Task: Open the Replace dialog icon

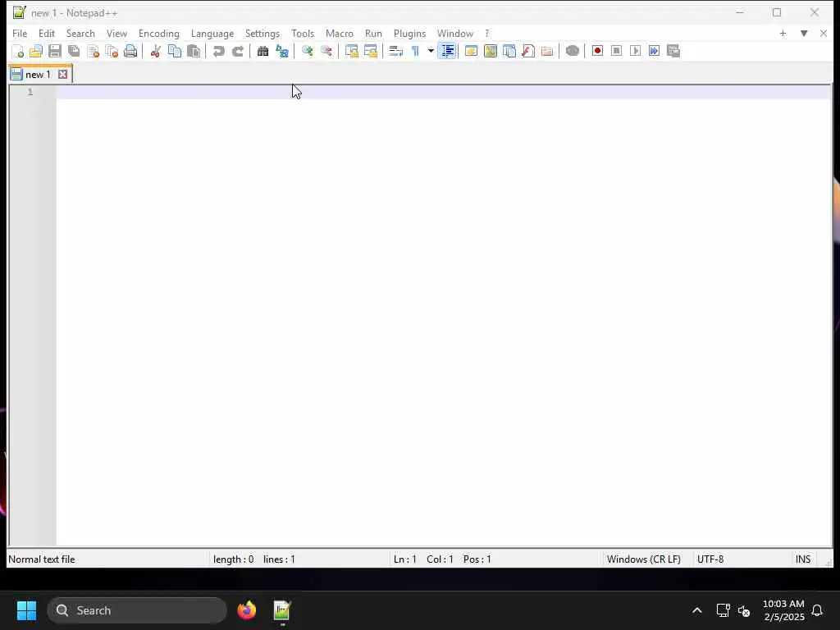Action: coord(282,51)
